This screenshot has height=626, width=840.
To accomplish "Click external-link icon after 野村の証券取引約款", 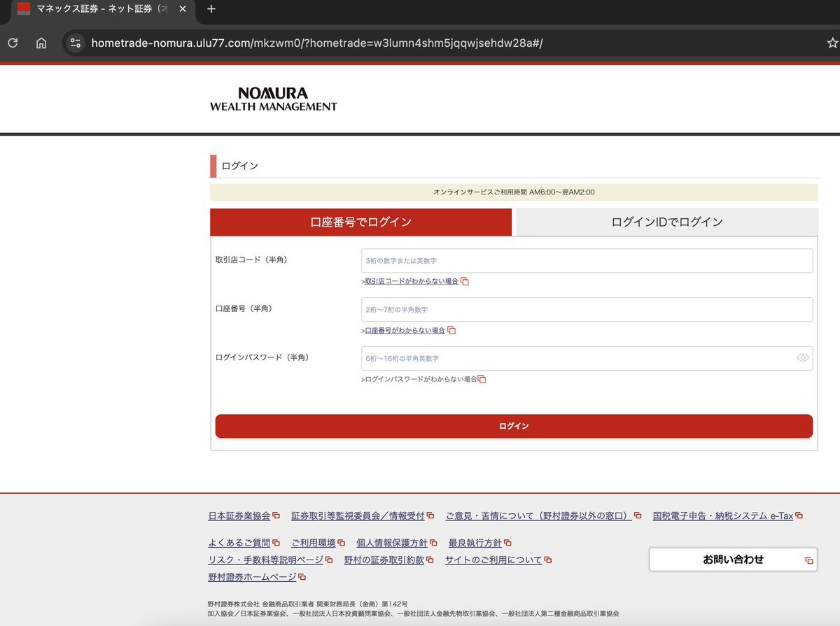I will coord(430,560).
